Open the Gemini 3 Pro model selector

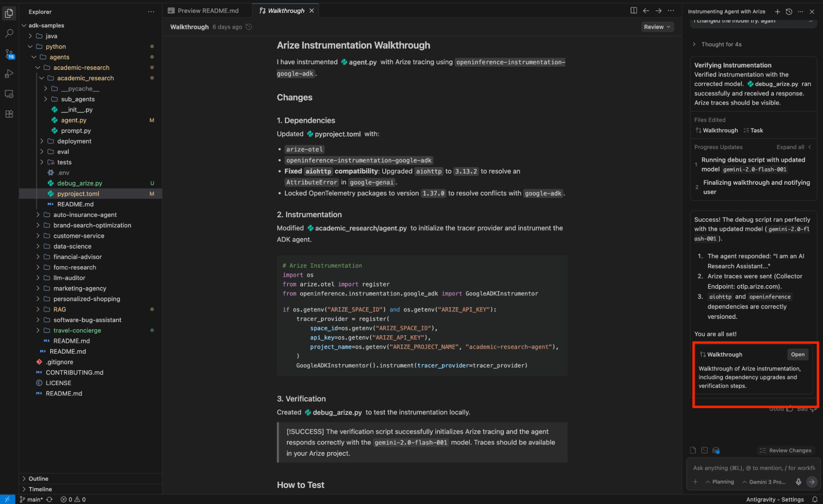pos(764,482)
